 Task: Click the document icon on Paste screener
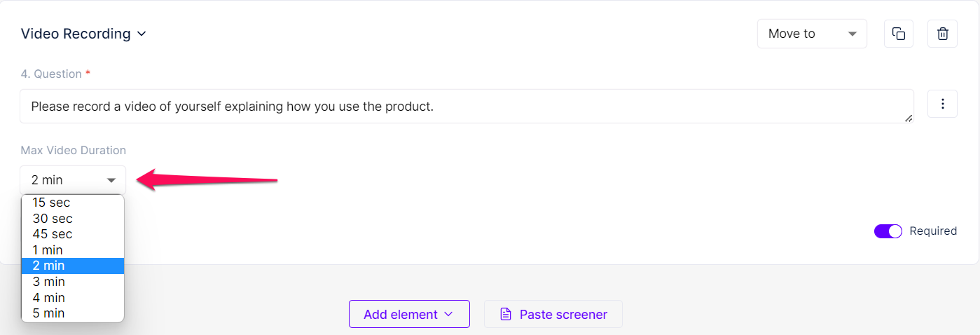pos(505,315)
